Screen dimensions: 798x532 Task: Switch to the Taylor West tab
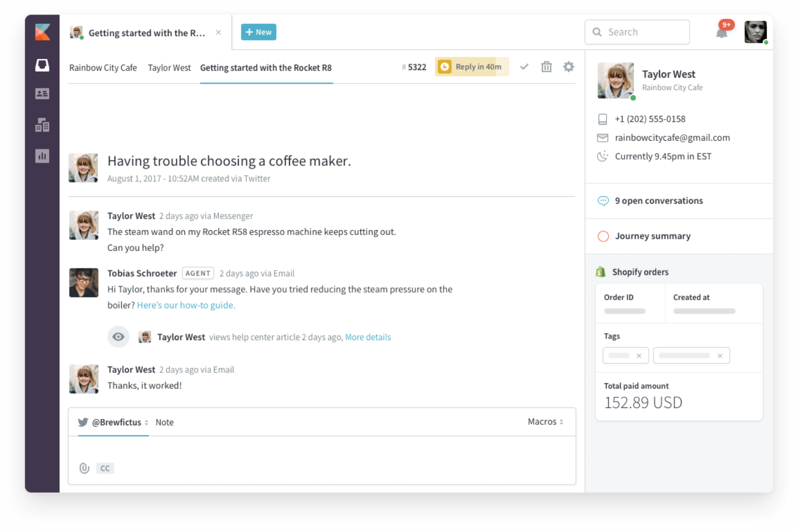169,68
